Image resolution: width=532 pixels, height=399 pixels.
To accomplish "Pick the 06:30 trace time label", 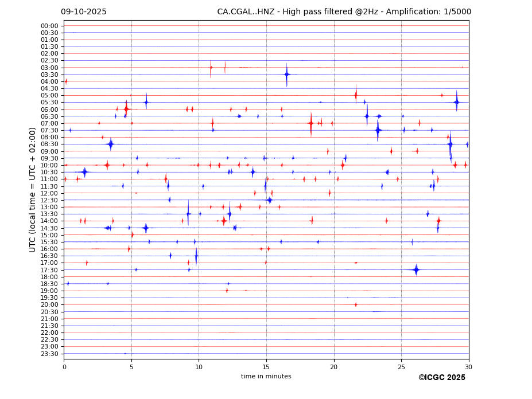I will pos(49,116).
